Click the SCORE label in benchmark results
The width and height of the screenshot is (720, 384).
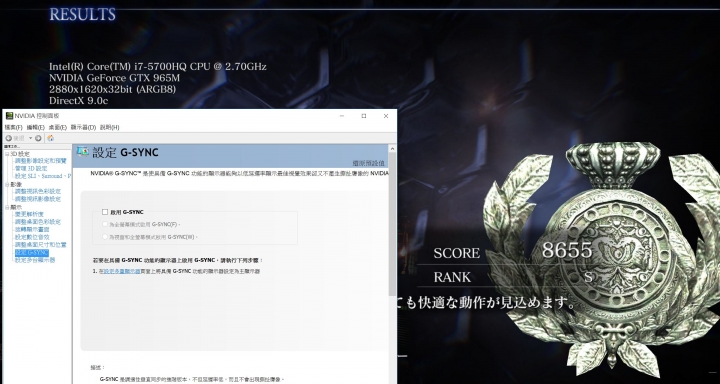click(456, 253)
